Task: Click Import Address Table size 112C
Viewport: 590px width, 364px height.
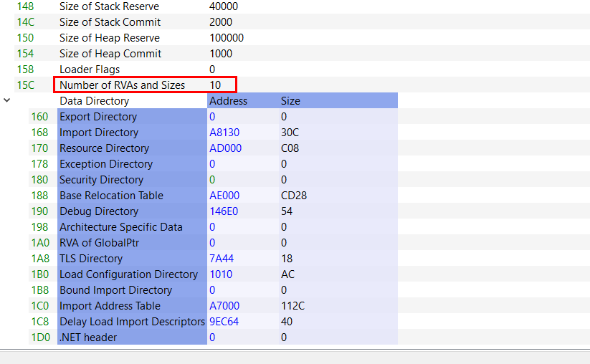Action: coord(292,307)
